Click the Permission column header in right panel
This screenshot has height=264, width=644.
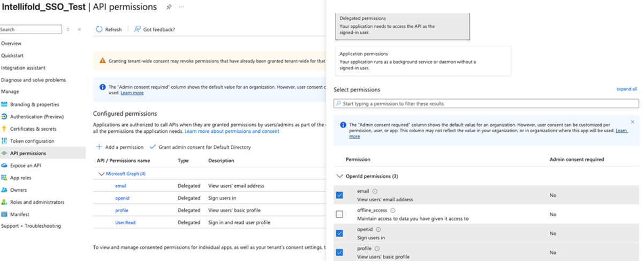(x=358, y=160)
